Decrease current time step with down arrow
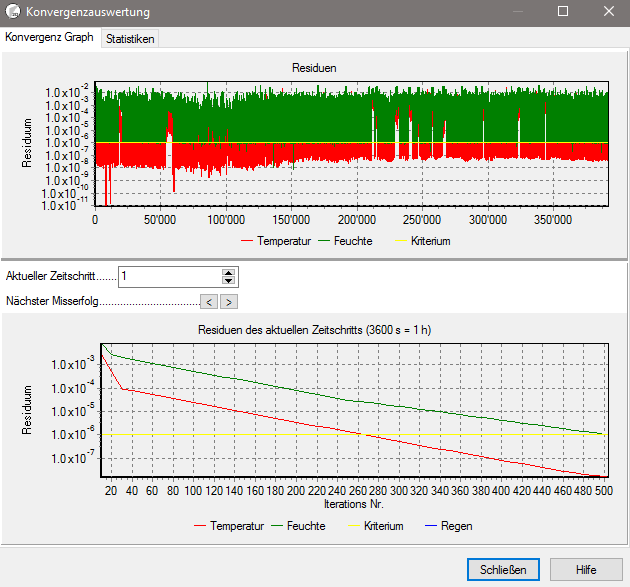This screenshot has width=630, height=587. tap(229, 281)
